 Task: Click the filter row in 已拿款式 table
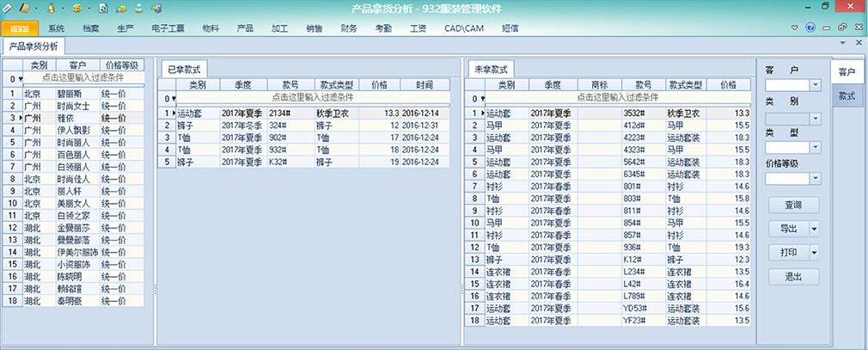tap(314, 98)
